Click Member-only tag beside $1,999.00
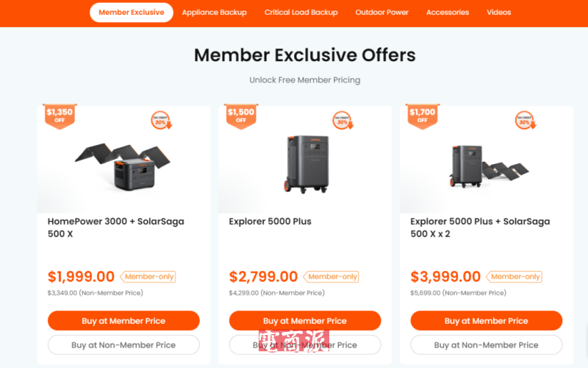The width and height of the screenshot is (588, 368). coord(149,277)
